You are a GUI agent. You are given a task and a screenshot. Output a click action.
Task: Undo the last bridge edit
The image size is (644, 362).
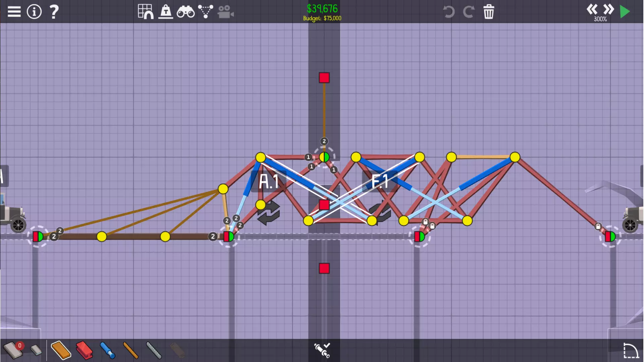click(x=448, y=12)
